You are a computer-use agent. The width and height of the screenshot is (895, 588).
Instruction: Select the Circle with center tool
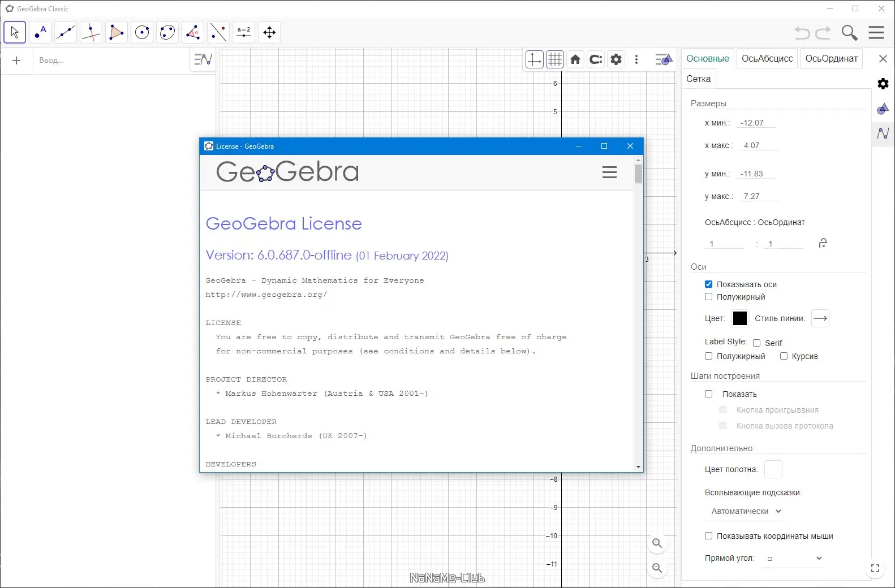point(142,32)
